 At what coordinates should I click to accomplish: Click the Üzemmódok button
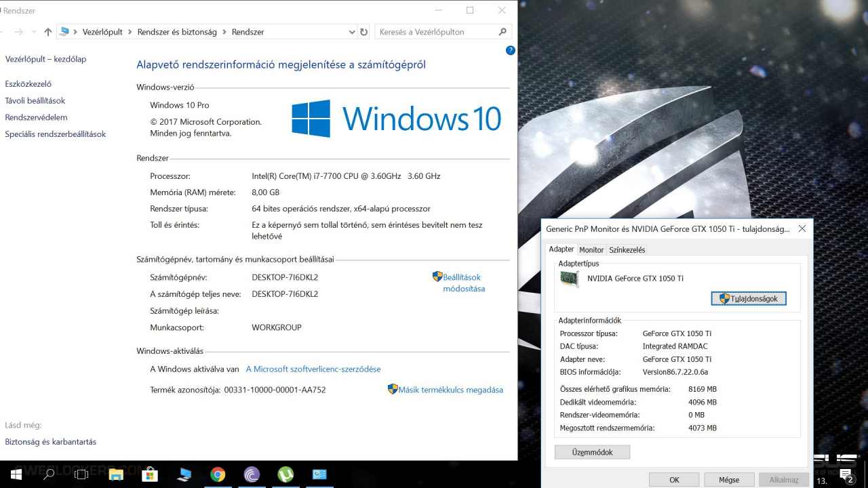click(593, 452)
